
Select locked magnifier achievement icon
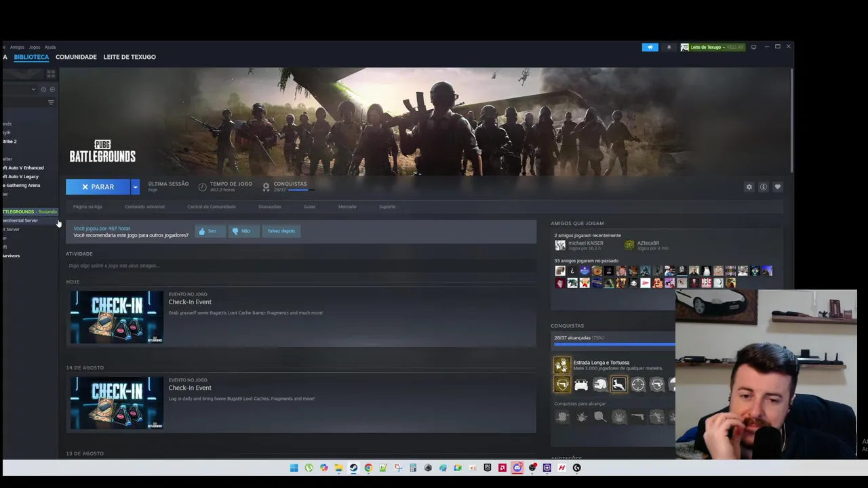click(x=600, y=417)
